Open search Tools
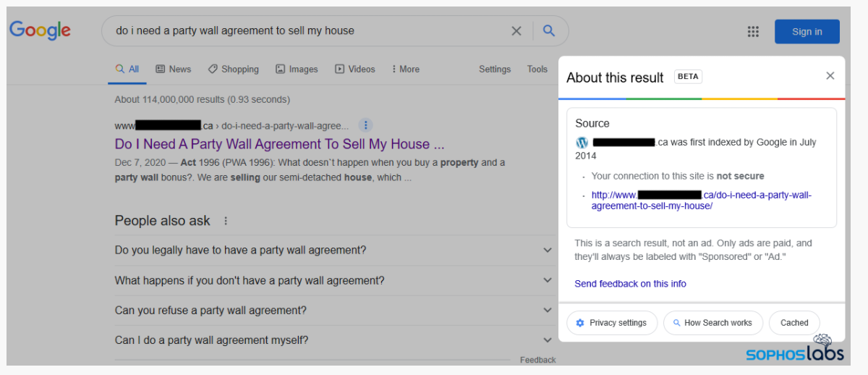The width and height of the screenshot is (868, 375). 537,69
